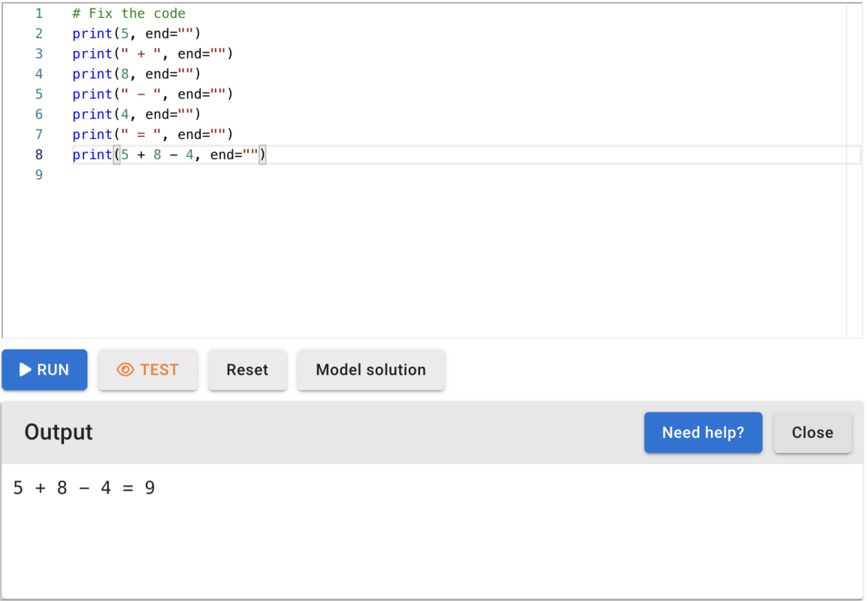Close the Output panel
Viewport: 868px width, 601px height.
(x=812, y=432)
